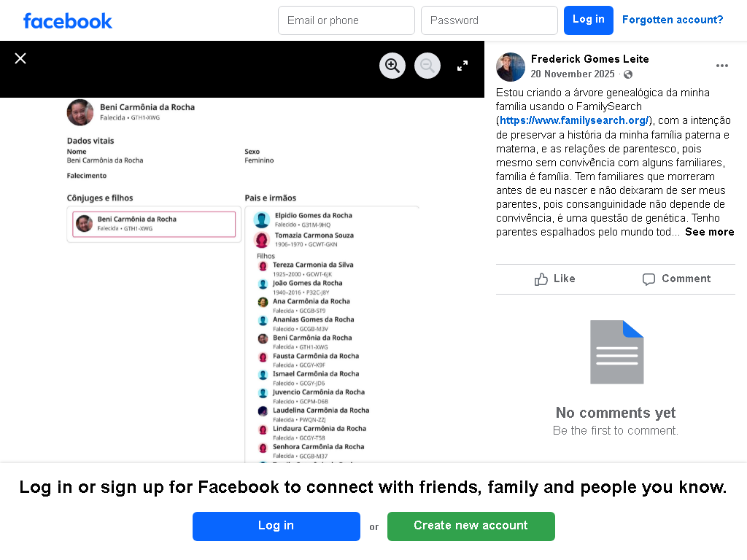Click João Gomes da Rocha's avatar icon
This screenshot has width=747, height=560.
tap(263, 284)
